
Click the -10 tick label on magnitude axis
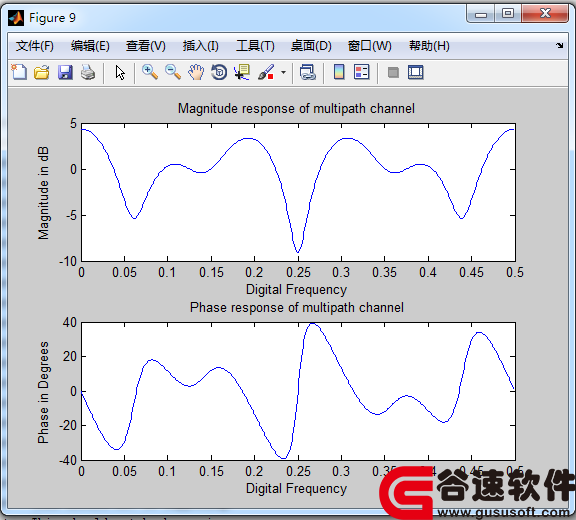click(x=68, y=261)
